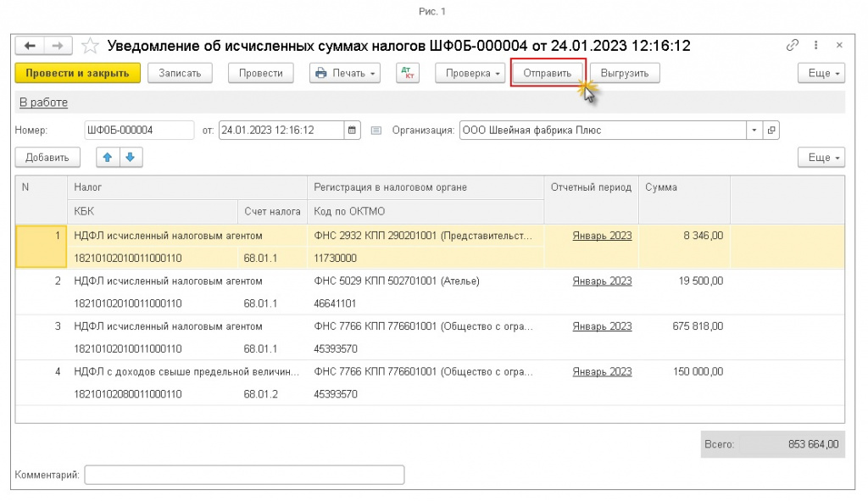Click the Записать button
The width and height of the screenshot is (868, 501).
coord(180,73)
